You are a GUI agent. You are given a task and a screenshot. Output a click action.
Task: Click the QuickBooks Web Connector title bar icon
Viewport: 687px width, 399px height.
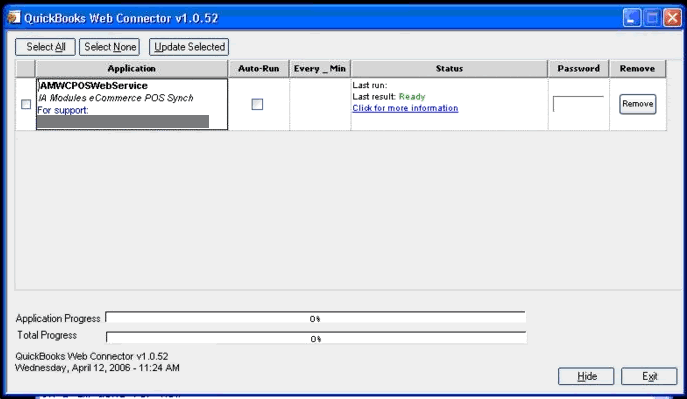pos(14,18)
